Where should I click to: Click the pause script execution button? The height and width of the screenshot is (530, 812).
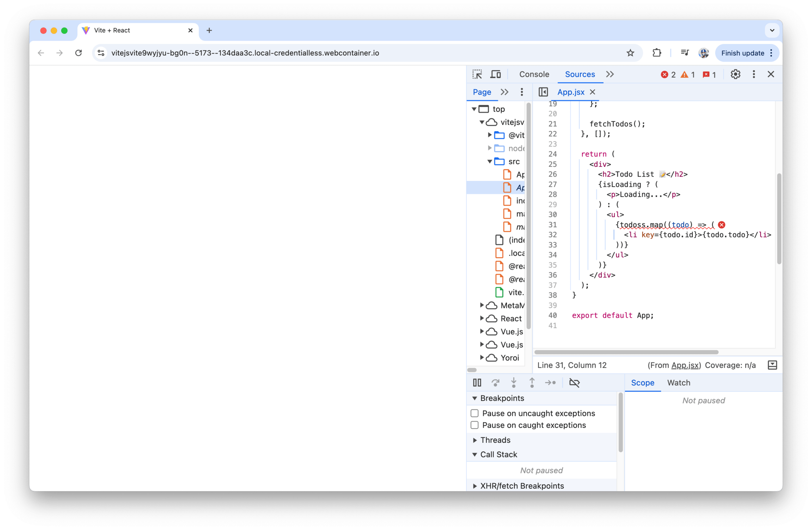click(477, 382)
